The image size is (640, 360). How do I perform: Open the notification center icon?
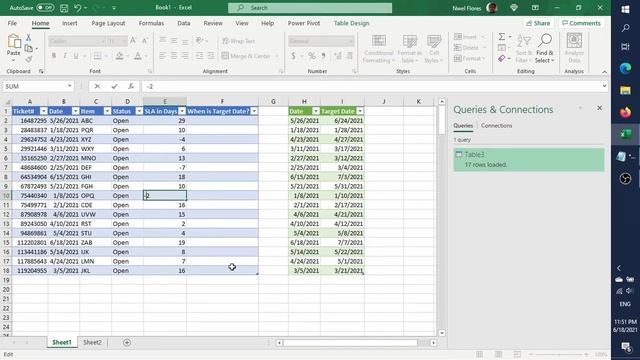[x=625, y=347]
